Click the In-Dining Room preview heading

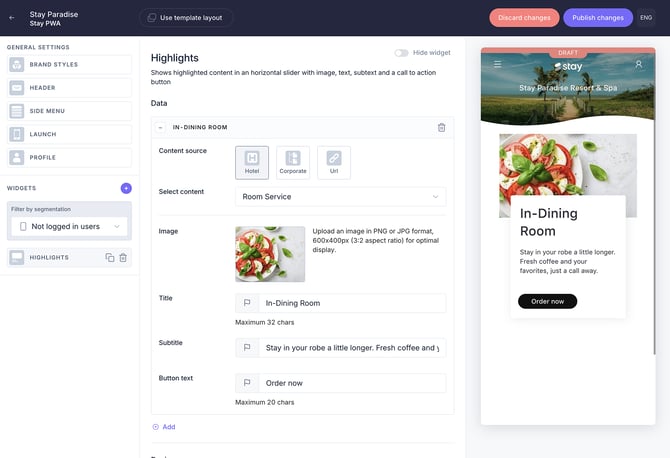pos(549,222)
